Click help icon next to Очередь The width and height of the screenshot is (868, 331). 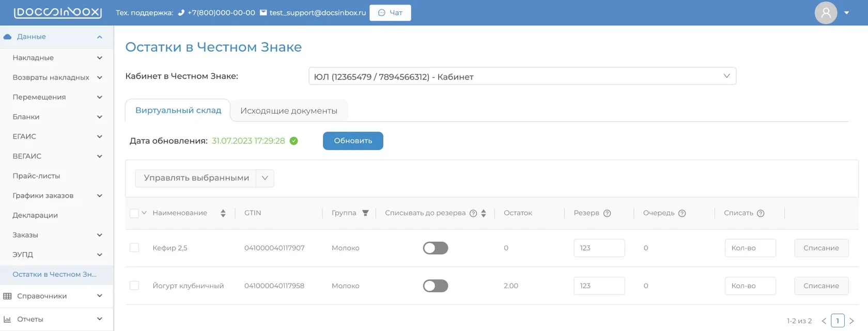tap(682, 213)
